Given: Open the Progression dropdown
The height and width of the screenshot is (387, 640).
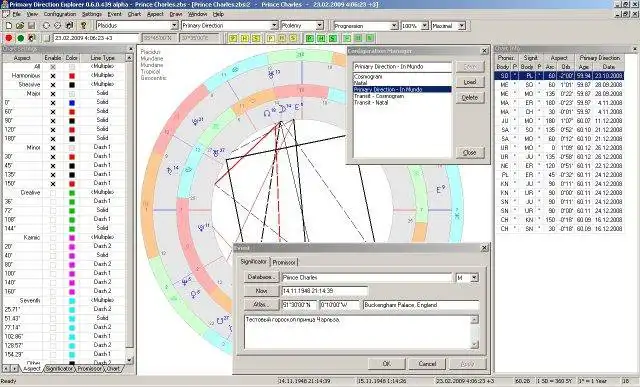Looking at the screenshot, I should tap(394, 26).
